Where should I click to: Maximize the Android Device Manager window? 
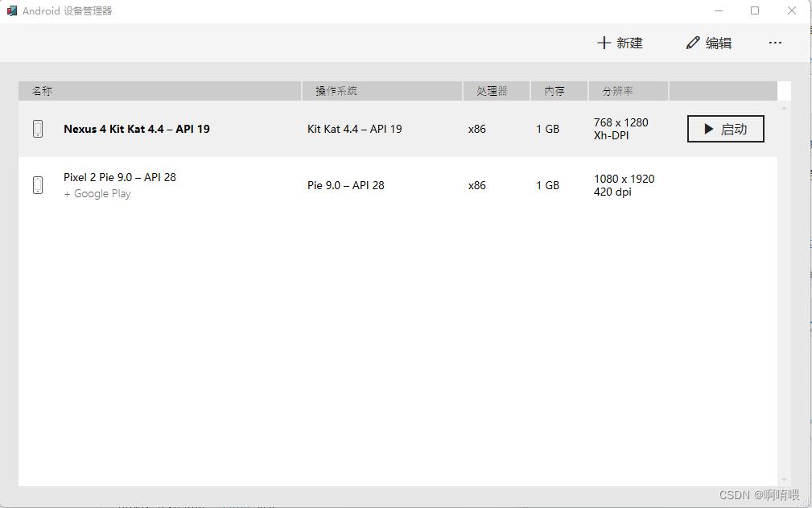[755, 10]
